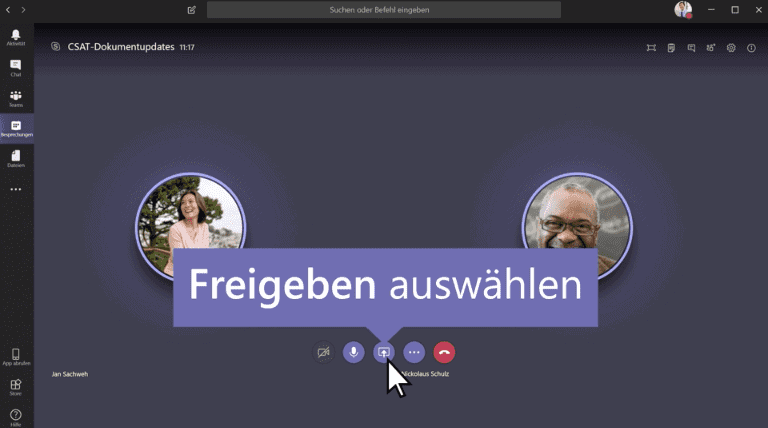Go to Chat in the left sidebar

point(16,68)
